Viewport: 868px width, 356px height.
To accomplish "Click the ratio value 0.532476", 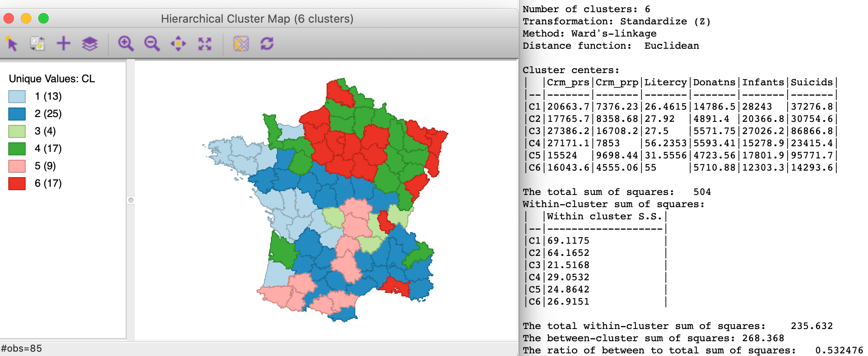I will pos(839,350).
